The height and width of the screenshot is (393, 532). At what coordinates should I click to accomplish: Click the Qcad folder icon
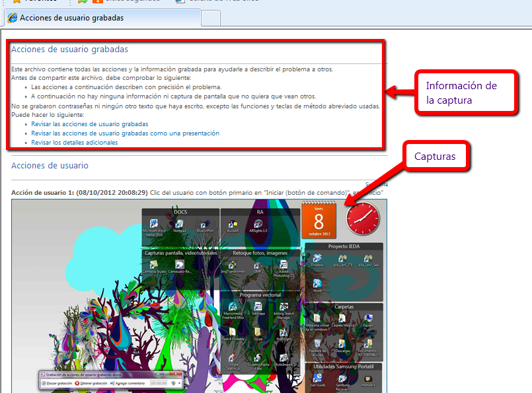[x=258, y=332]
